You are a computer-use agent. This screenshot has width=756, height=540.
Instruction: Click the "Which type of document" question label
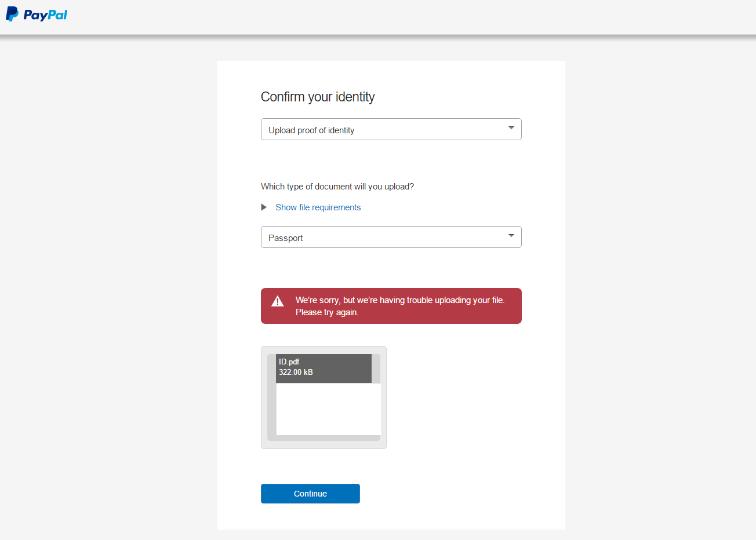337,187
